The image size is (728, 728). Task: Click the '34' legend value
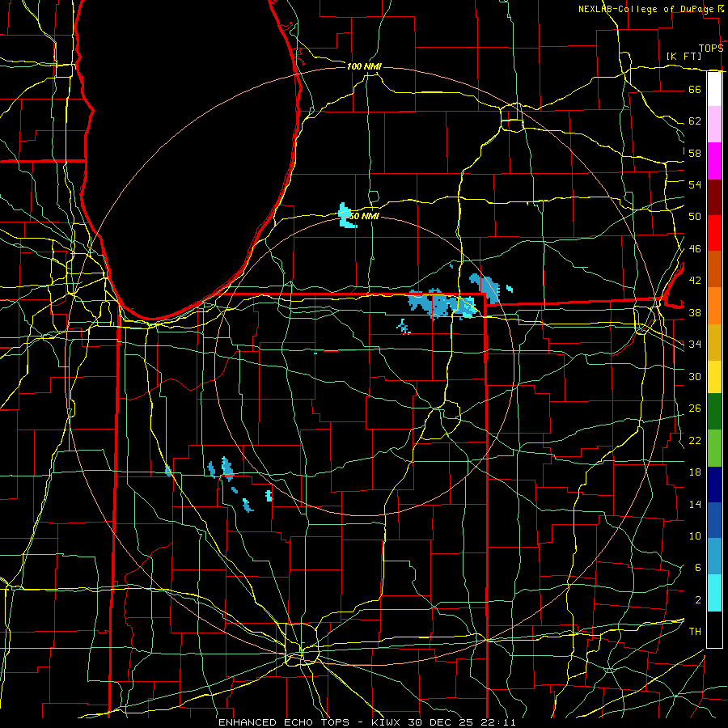(x=695, y=344)
